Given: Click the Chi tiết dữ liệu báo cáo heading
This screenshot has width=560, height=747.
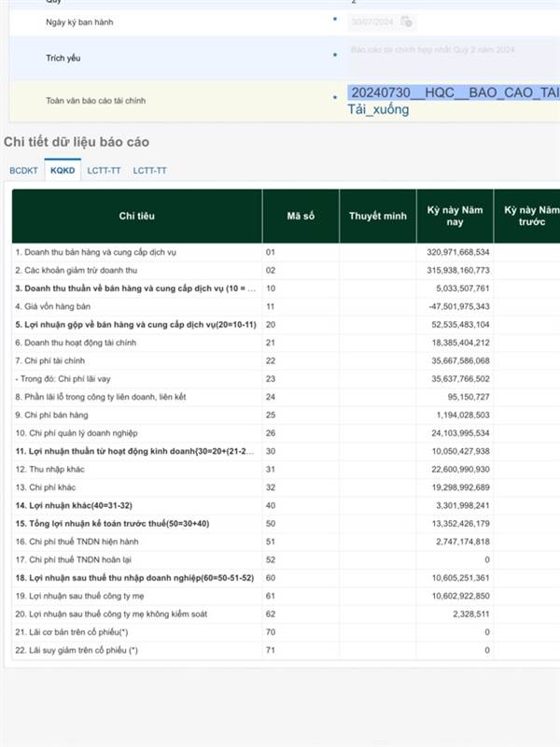Looking at the screenshot, I should [x=77, y=142].
